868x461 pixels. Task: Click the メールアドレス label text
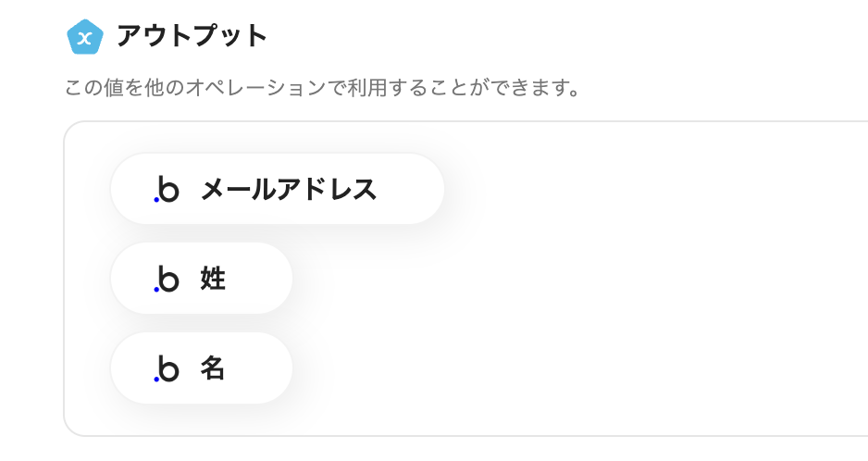[x=289, y=189]
